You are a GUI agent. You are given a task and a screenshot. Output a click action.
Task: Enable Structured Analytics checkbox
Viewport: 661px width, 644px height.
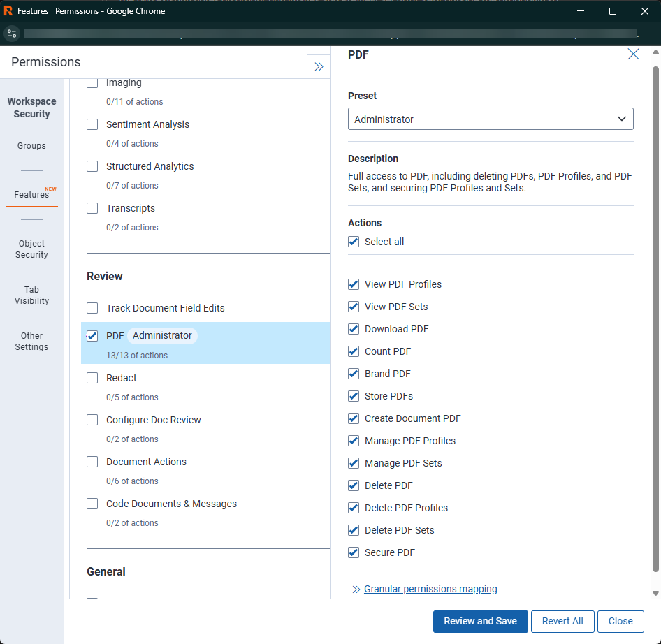(92, 166)
